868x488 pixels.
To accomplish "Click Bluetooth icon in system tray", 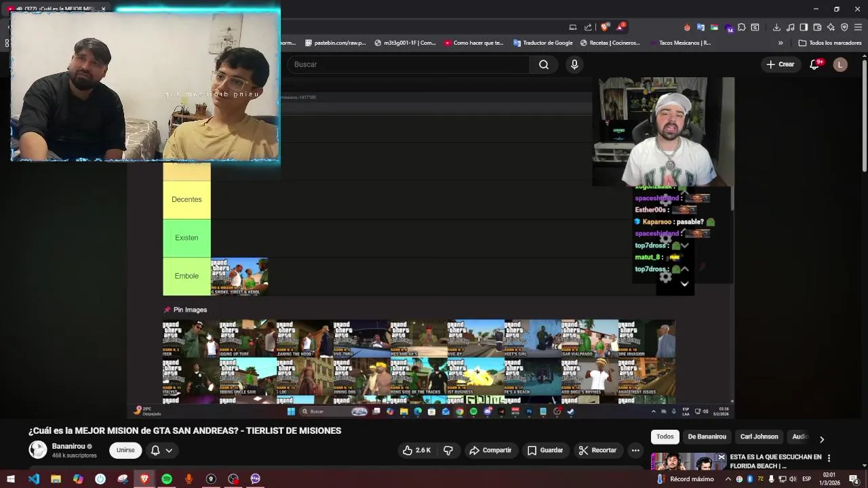I will (x=750, y=479).
